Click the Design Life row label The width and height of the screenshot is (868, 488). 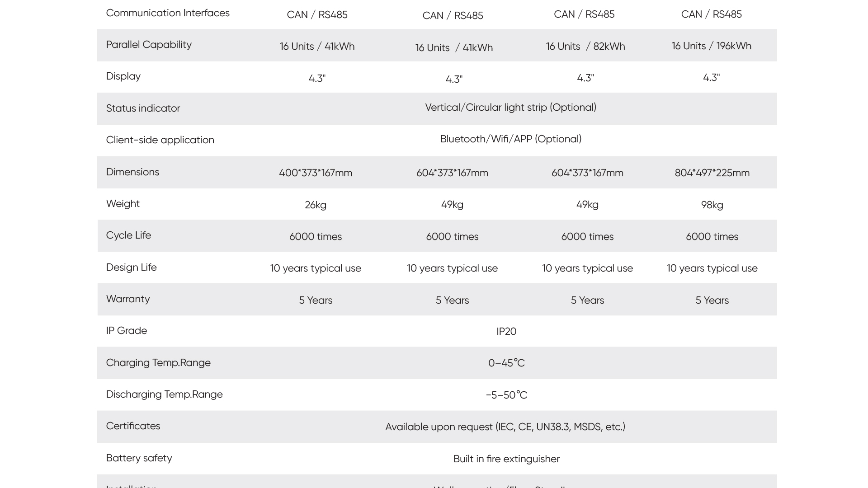point(131,267)
